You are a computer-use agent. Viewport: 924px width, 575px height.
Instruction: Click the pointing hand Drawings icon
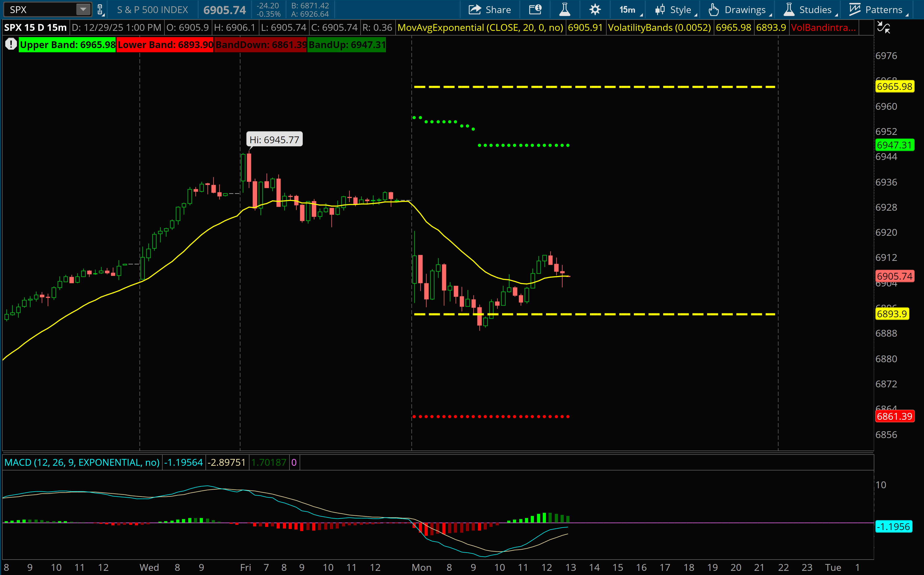click(713, 9)
